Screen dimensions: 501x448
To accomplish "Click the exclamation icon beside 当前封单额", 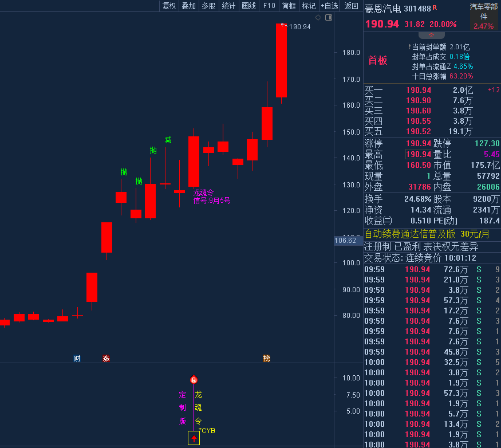I will tap(409, 47).
